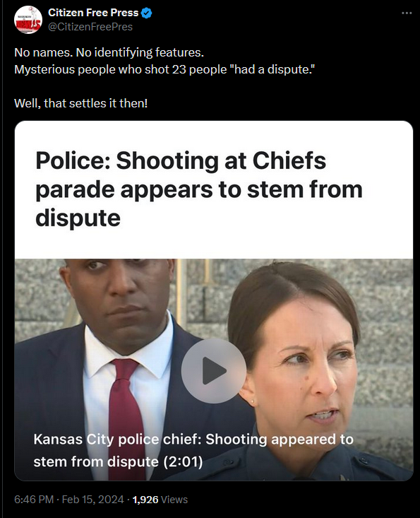The width and height of the screenshot is (420, 518).
Task: Click the word 'dispute' in the card headline
Action: tap(78, 218)
